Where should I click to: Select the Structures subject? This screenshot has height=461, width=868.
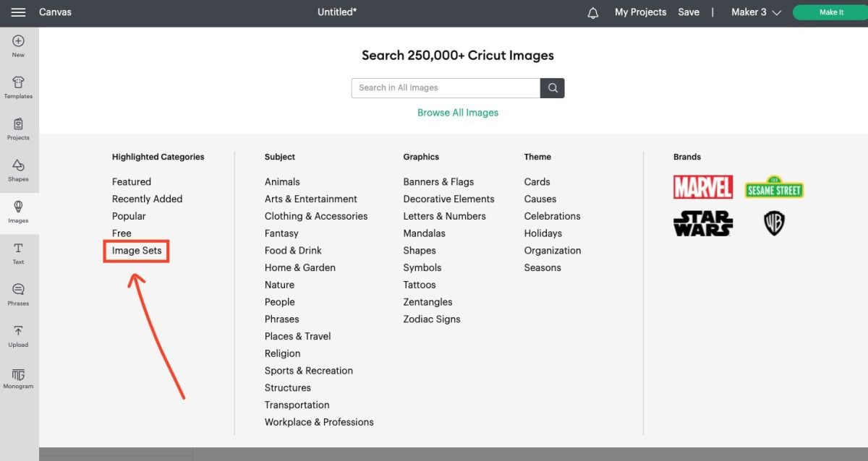pyautogui.click(x=288, y=388)
